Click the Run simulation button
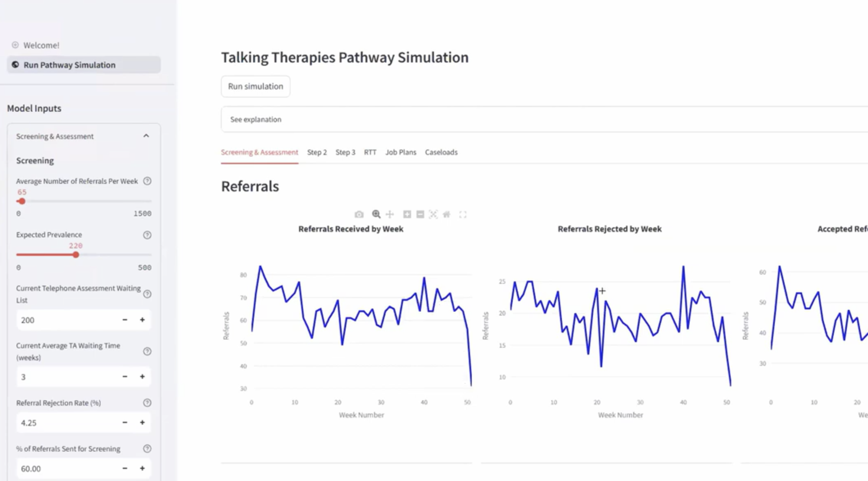 click(255, 87)
